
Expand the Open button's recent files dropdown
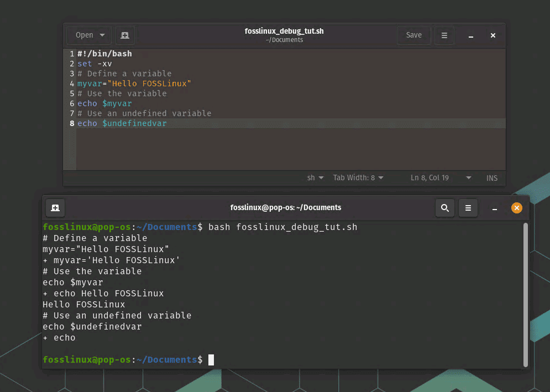[x=102, y=35]
